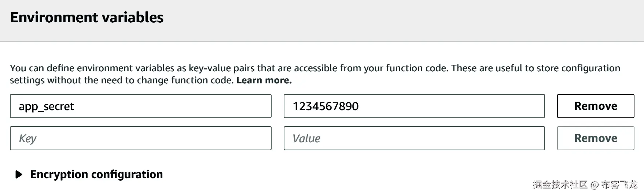Click the Encryption configuration section label
The height and width of the screenshot is (196, 644).
click(96, 174)
